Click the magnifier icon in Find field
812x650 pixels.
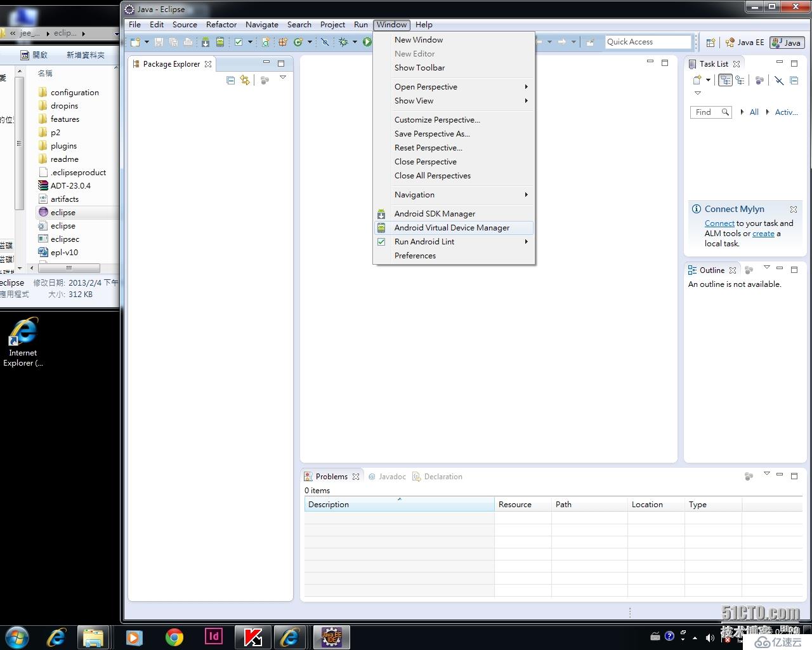click(x=725, y=112)
